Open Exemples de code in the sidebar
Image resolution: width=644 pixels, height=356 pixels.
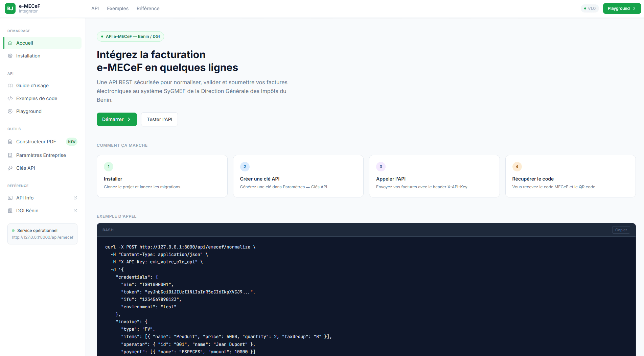[42, 98]
